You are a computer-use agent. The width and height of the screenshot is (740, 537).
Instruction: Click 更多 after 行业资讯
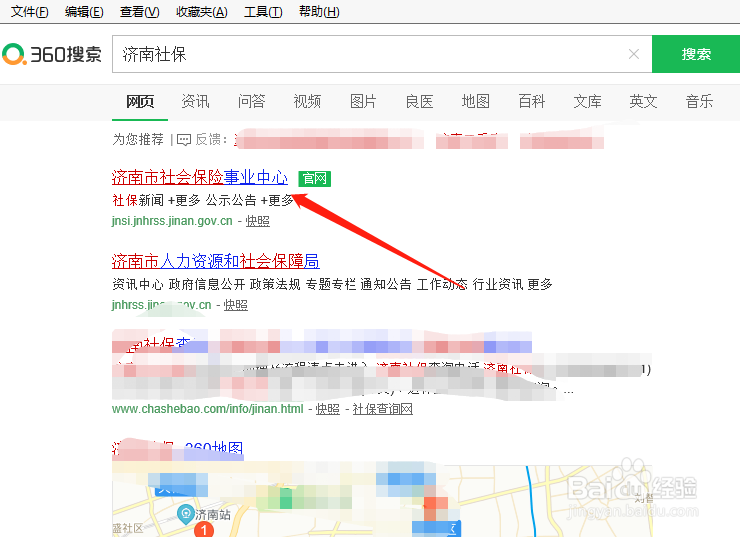[x=540, y=285]
